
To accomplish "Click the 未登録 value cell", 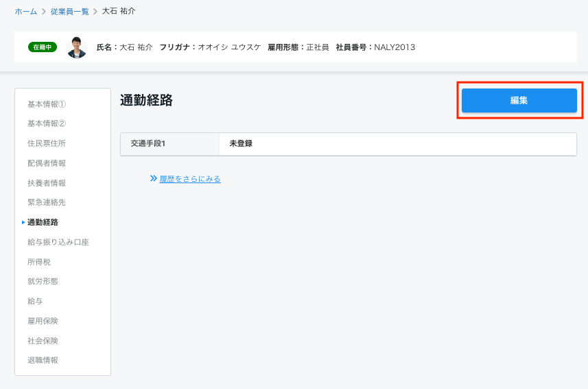I will (x=397, y=143).
